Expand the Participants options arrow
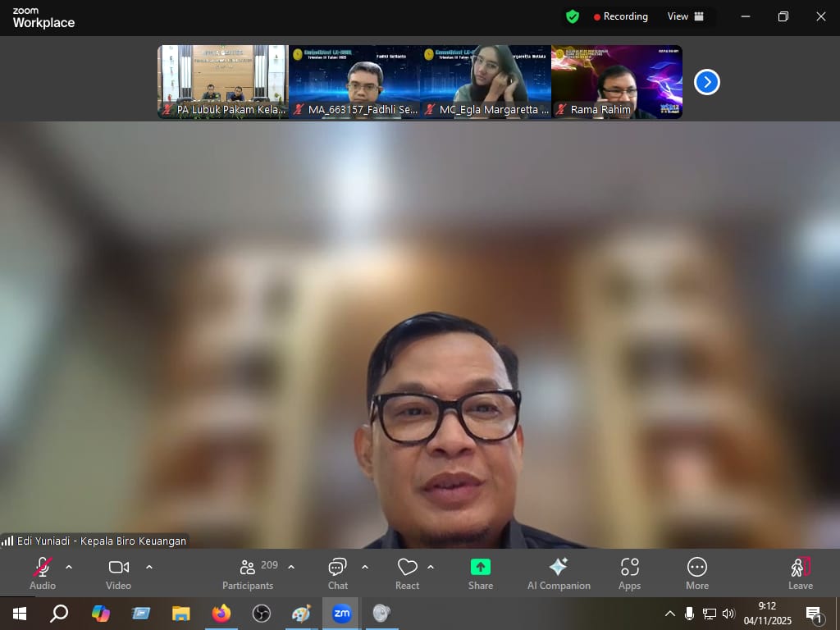The height and width of the screenshot is (630, 840). pyautogui.click(x=291, y=567)
